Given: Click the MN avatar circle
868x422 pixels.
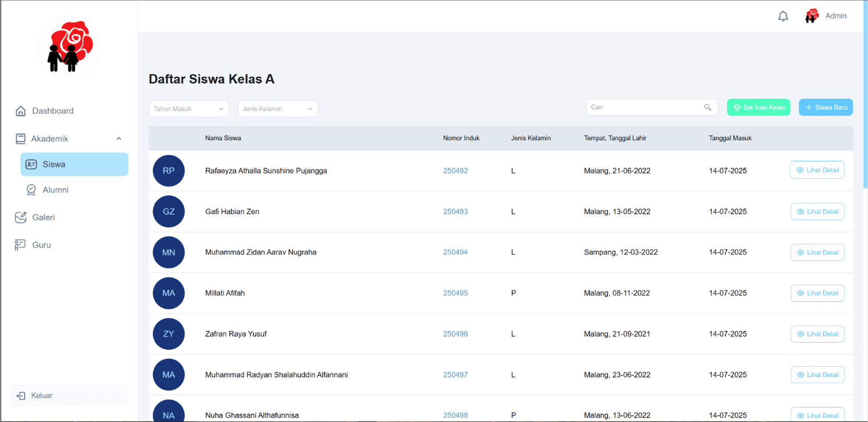Looking at the screenshot, I should [x=169, y=252].
